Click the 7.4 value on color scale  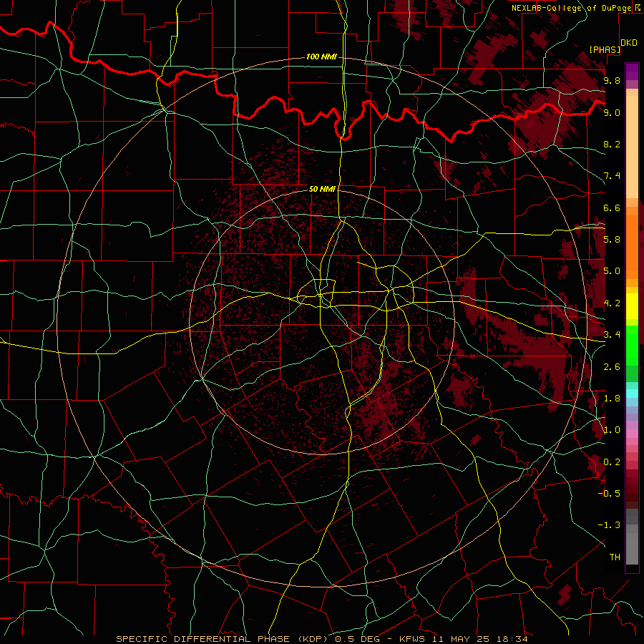(612, 176)
